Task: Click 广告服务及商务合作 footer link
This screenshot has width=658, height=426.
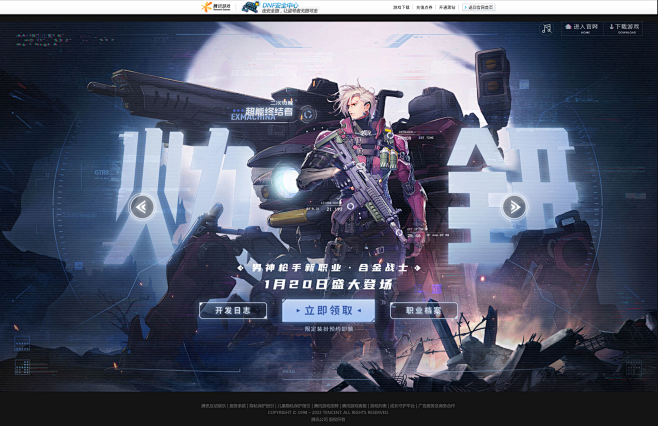Action: [436, 406]
